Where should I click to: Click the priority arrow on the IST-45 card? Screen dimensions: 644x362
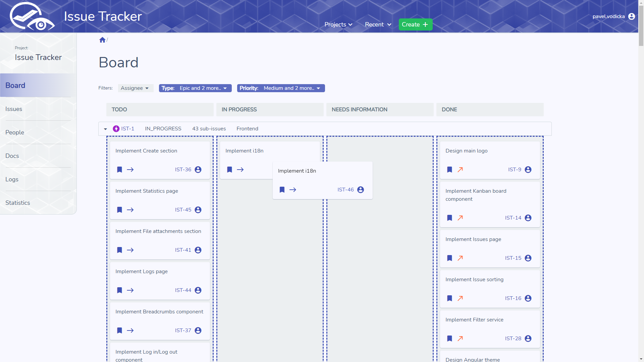[x=130, y=210]
